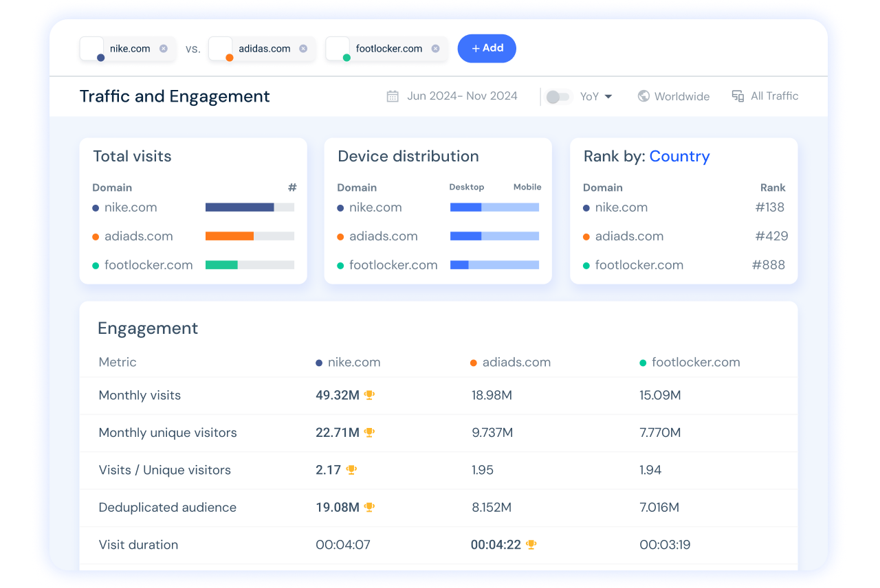The width and height of the screenshot is (880, 588).
Task: Click the Visits / Unique visitors label
Action: click(165, 470)
